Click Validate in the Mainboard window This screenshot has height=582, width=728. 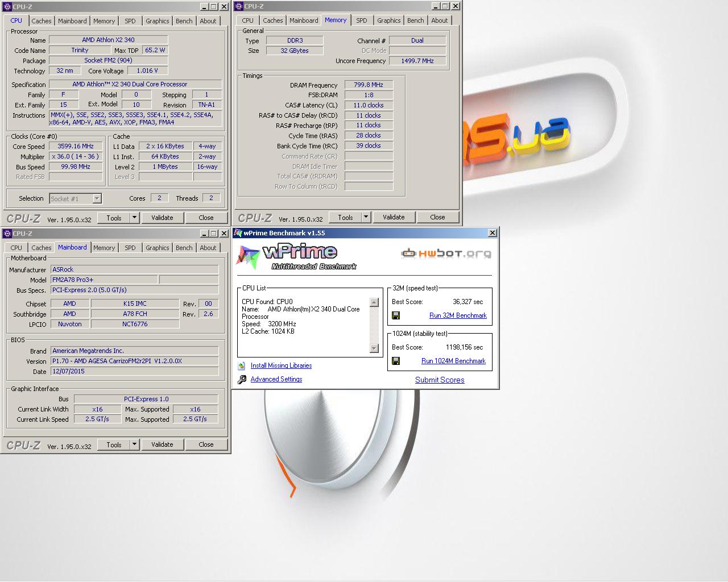[x=162, y=444]
